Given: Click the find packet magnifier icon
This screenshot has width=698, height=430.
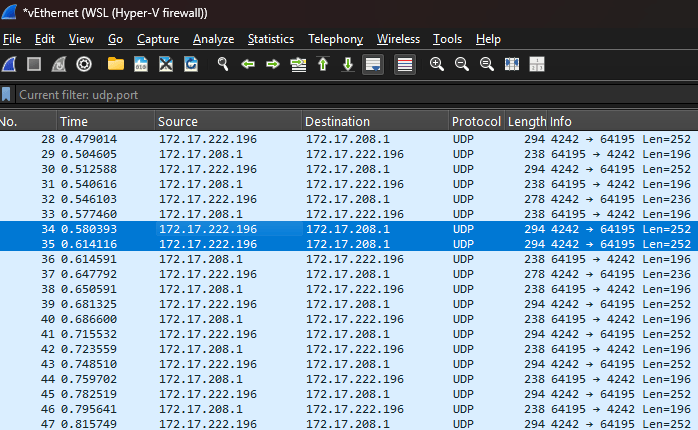Looking at the screenshot, I should tap(223, 64).
